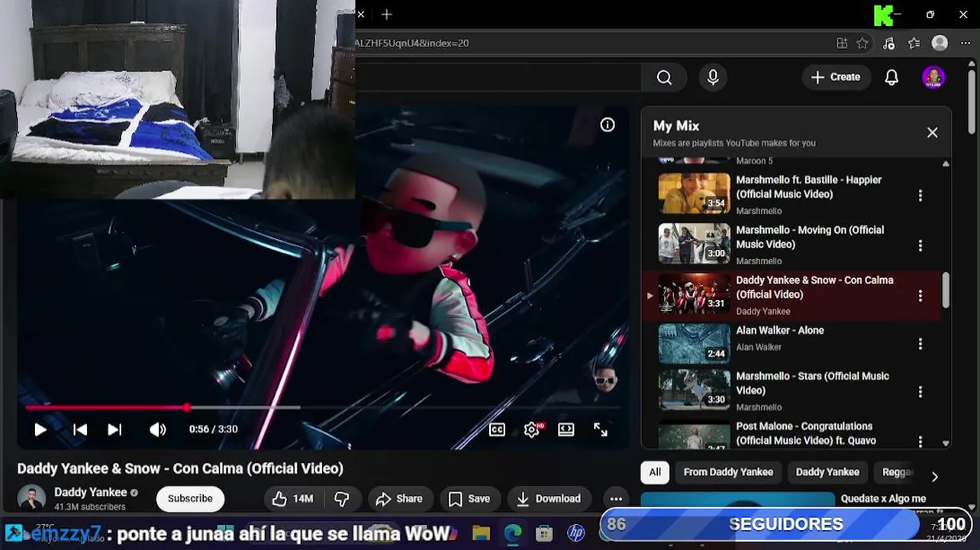Click the YouTube search magnifier button
Screen dimensions: 980x550
pos(664,77)
